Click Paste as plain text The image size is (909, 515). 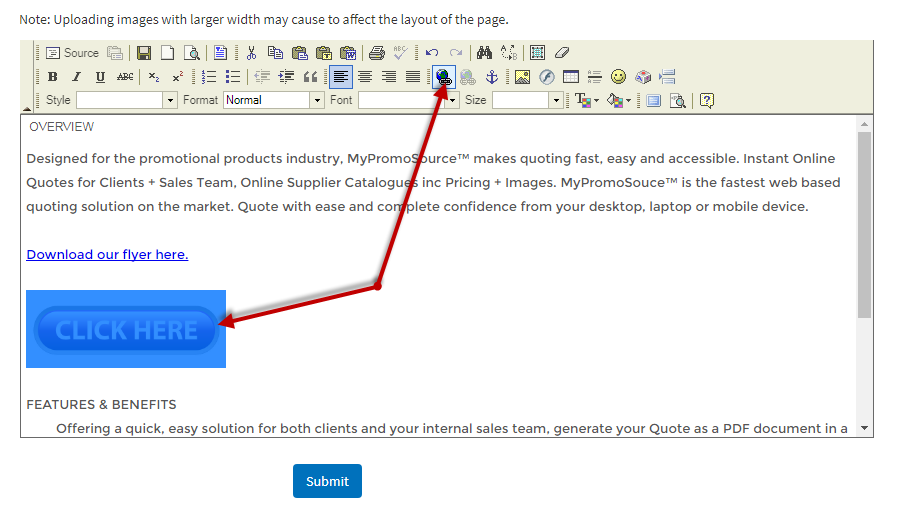tap(323, 53)
